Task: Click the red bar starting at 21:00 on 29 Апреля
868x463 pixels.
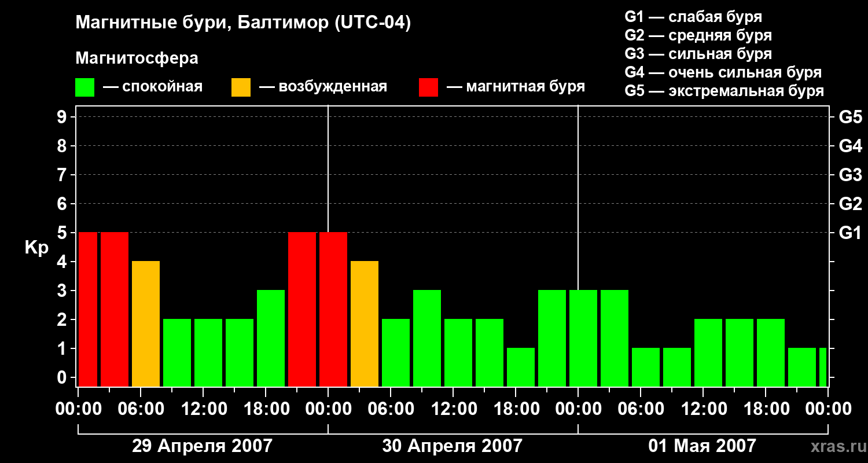Action: point(302,310)
